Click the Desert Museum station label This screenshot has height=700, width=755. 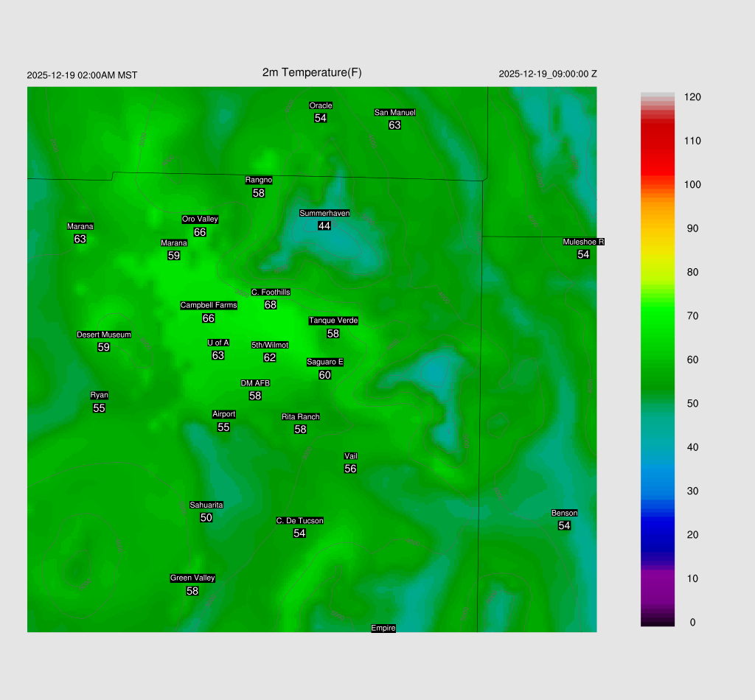coord(104,335)
